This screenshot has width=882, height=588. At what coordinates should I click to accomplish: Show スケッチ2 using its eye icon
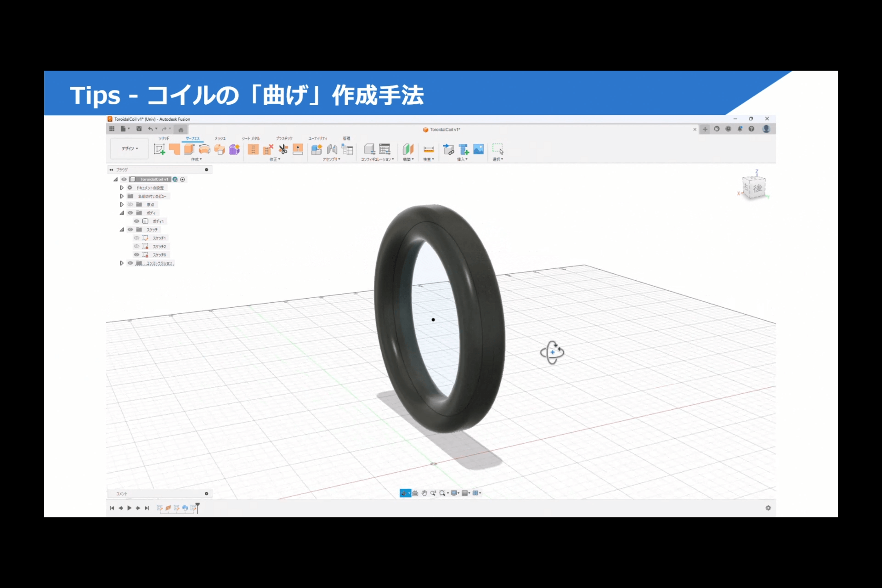136,246
